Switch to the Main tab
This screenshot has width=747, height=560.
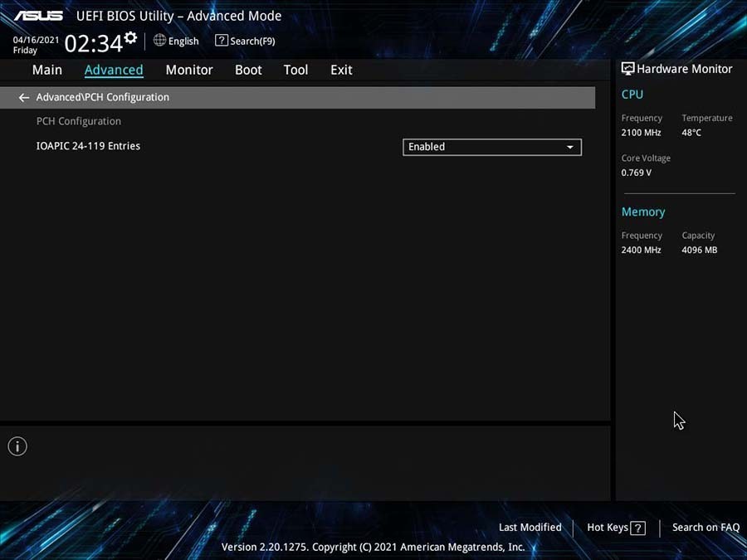pyautogui.click(x=47, y=70)
